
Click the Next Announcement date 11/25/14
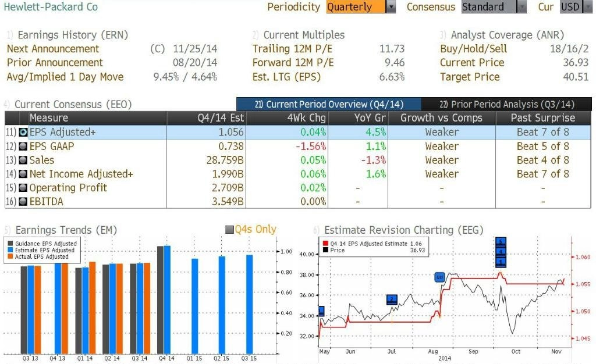(x=195, y=49)
